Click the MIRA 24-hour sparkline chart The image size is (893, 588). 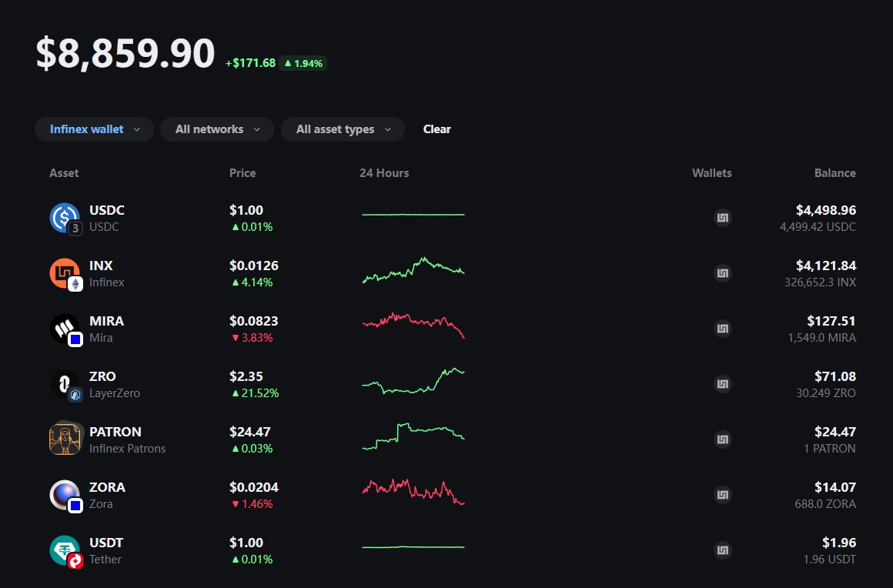413,326
